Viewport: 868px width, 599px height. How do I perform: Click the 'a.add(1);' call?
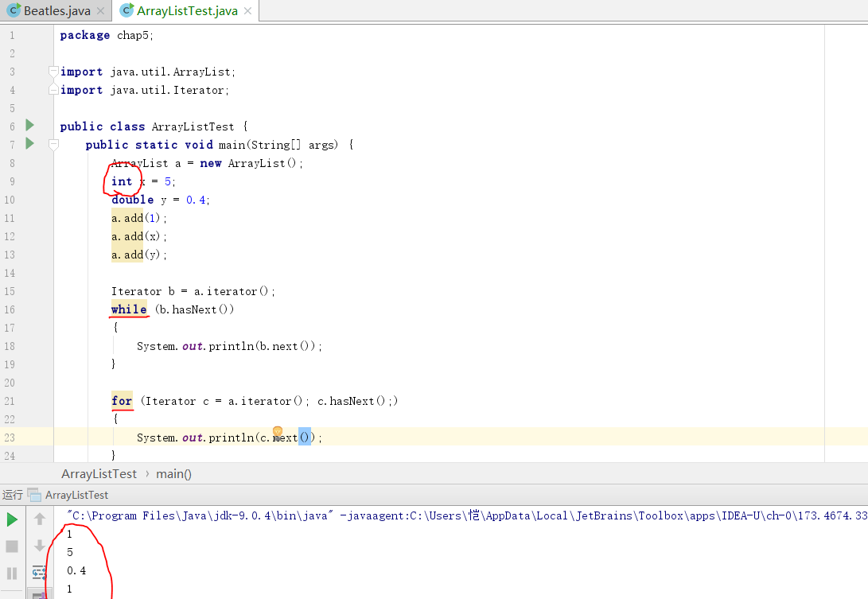[139, 218]
